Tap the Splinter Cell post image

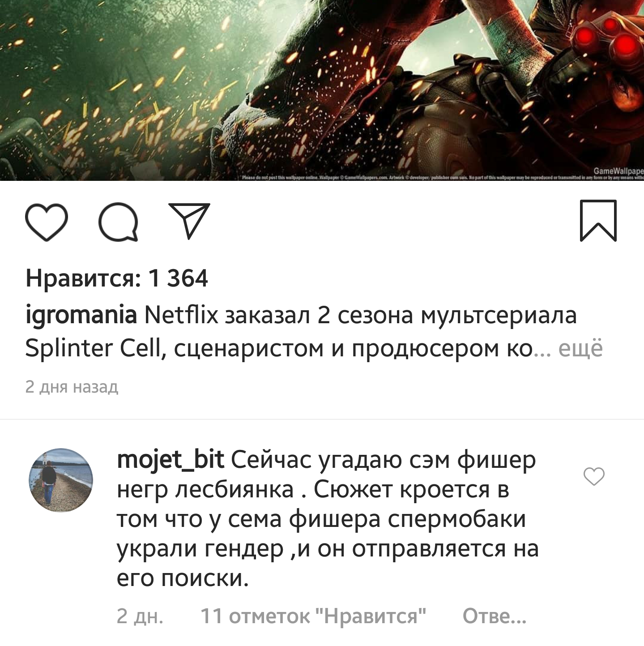[322, 90]
